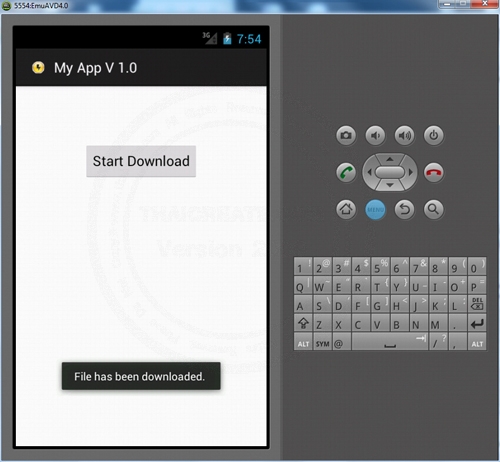Click the W key on keyboard
Screen dimensions: 500x462
(322, 285)
